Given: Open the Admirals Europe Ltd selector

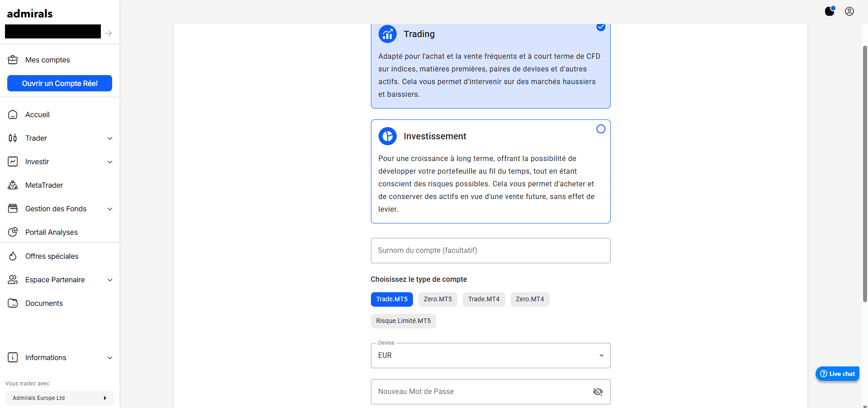Looking at the screenshot, I should [60, 398].
